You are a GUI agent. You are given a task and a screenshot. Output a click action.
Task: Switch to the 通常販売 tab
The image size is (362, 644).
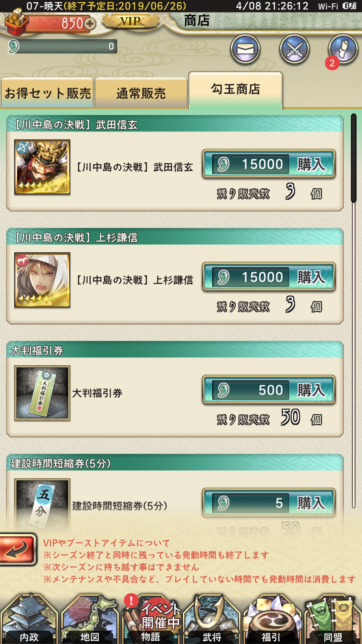[141, 93]
